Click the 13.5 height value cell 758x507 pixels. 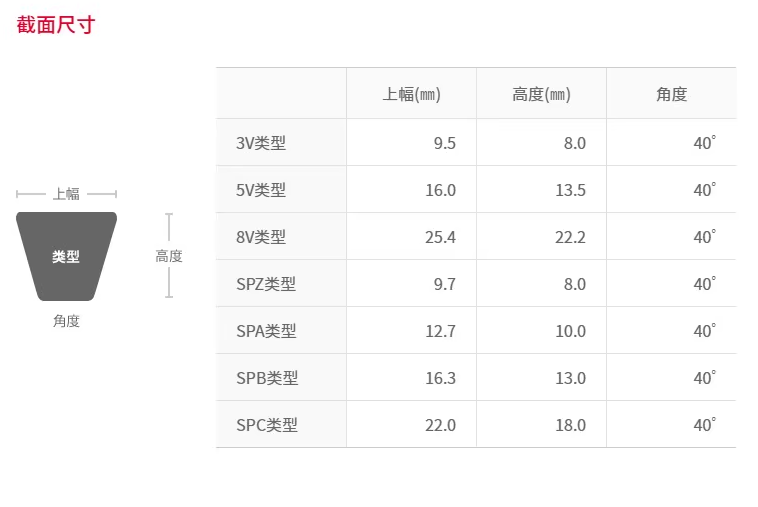pos(570,190)
